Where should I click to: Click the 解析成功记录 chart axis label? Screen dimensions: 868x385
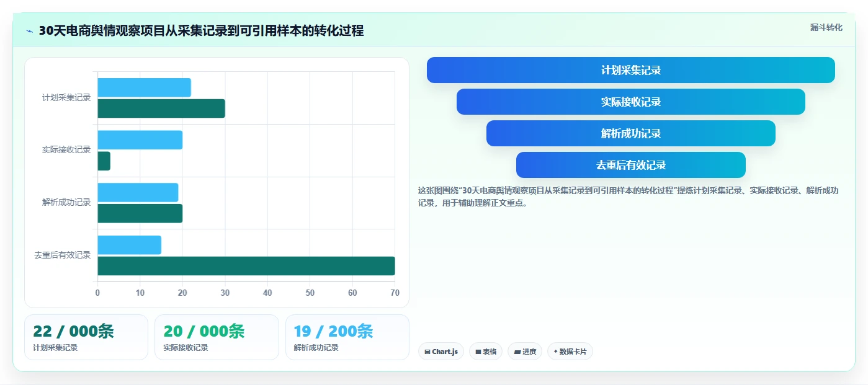coord(66,203)
